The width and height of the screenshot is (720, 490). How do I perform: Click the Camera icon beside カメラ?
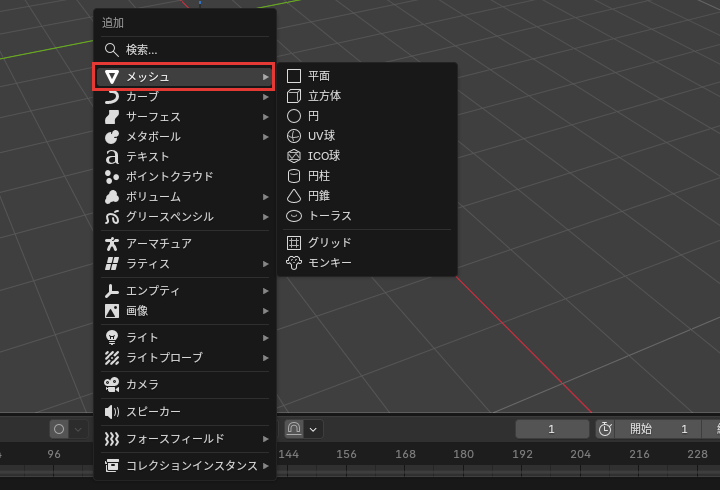pyautogui.click(x=112, y=384)
